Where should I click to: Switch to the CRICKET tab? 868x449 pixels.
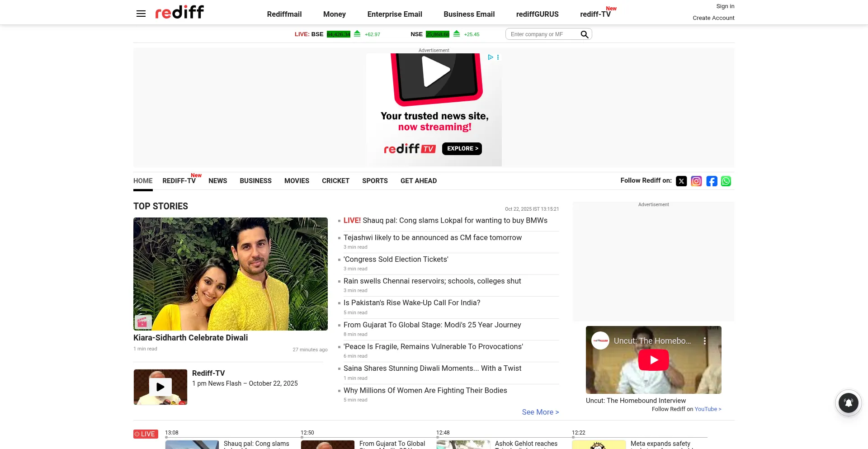[335, 181]
